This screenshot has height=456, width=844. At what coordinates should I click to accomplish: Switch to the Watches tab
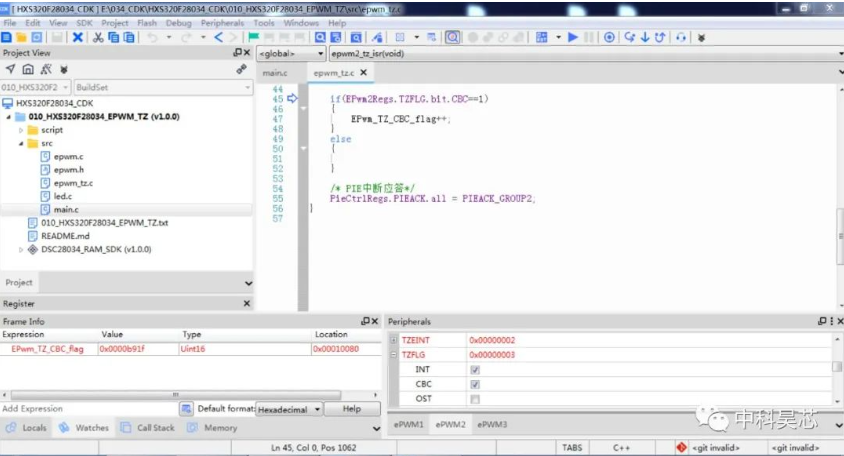click(85, 428)
